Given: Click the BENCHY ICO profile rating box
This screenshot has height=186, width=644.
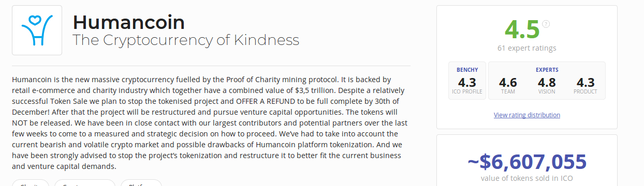Looking at the screenshot, I should (x=467, y=81).
